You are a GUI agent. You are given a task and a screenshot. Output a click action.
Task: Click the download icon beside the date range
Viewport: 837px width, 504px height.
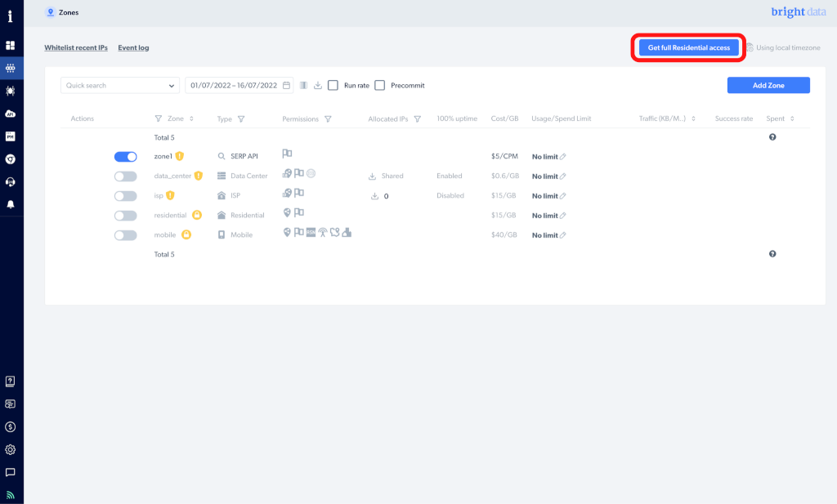[x=318, y=85]
